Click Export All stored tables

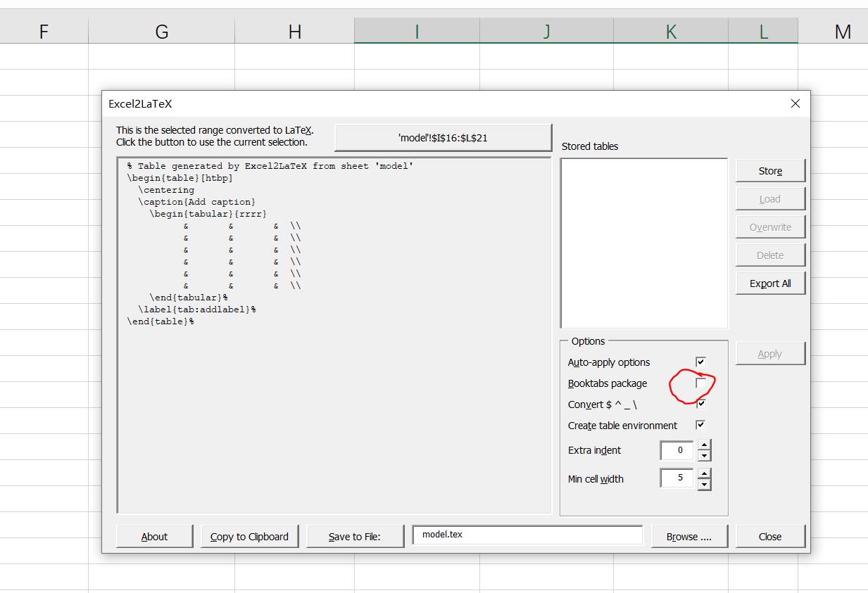tap(770, 282)
